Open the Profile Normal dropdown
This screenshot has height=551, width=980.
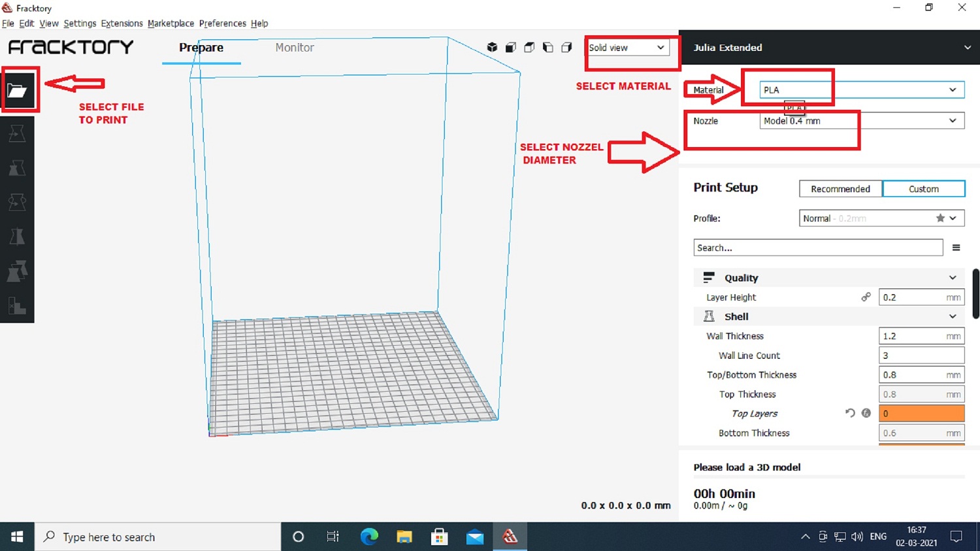[881, 218]
